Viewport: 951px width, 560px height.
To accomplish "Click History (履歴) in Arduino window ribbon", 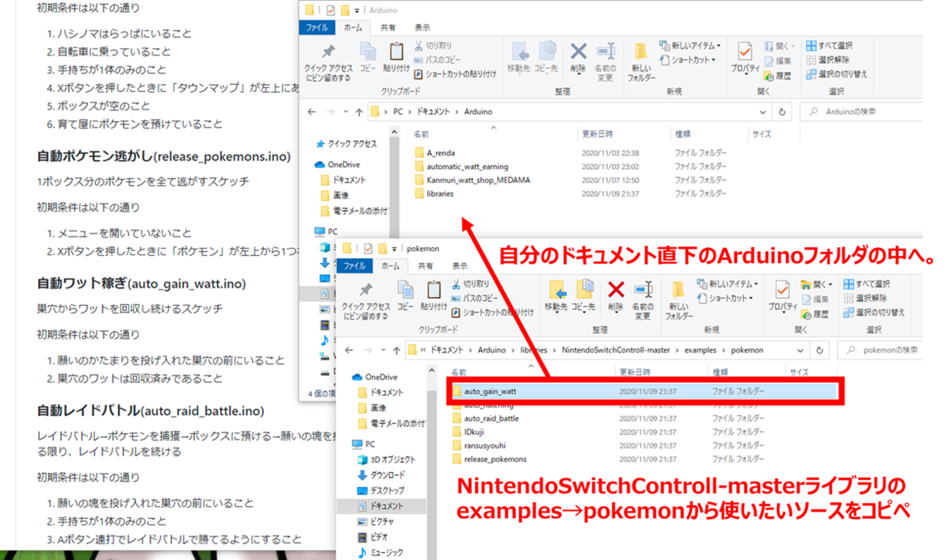I will (777, 76).
